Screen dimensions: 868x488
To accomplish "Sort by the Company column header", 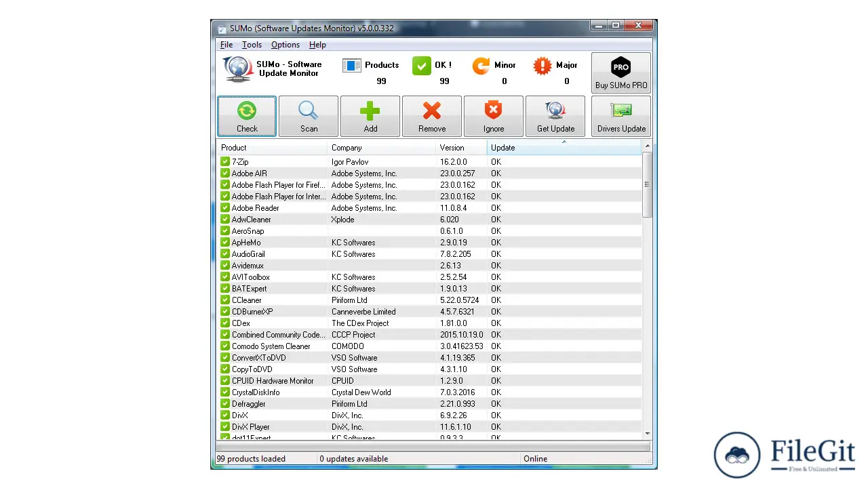I will [382, 148].
